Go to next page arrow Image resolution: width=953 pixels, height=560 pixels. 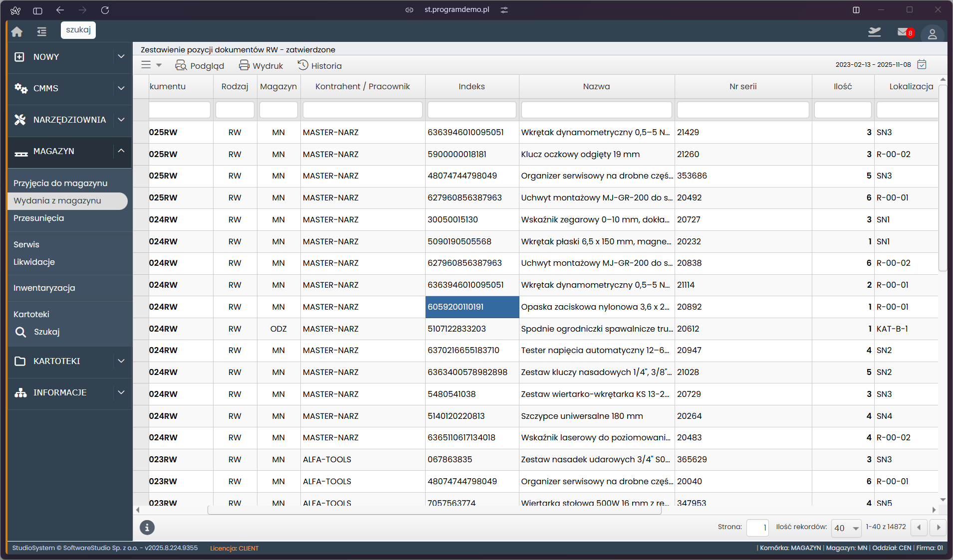pyautogui.click(x=938, y=527)
